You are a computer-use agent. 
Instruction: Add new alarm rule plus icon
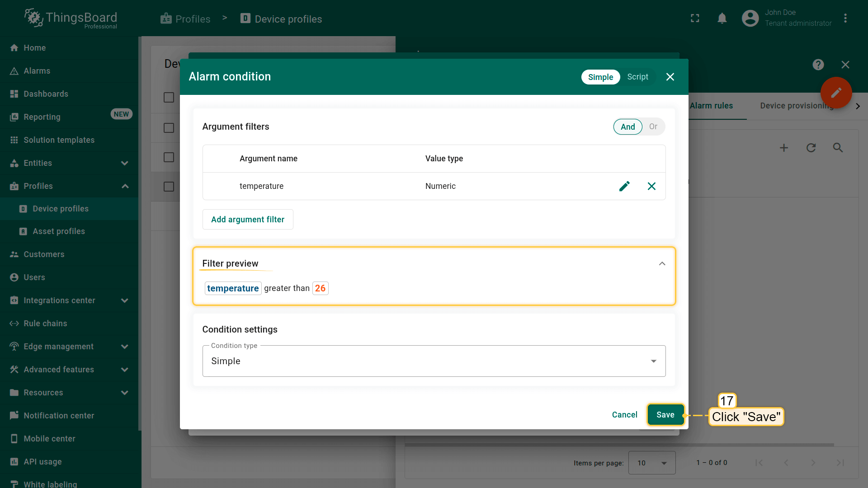784,148
